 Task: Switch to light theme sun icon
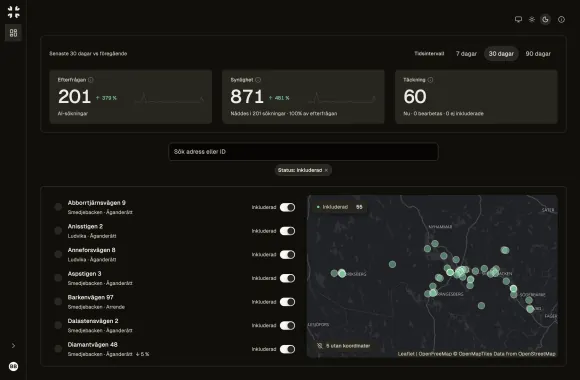tap(532, 19)
